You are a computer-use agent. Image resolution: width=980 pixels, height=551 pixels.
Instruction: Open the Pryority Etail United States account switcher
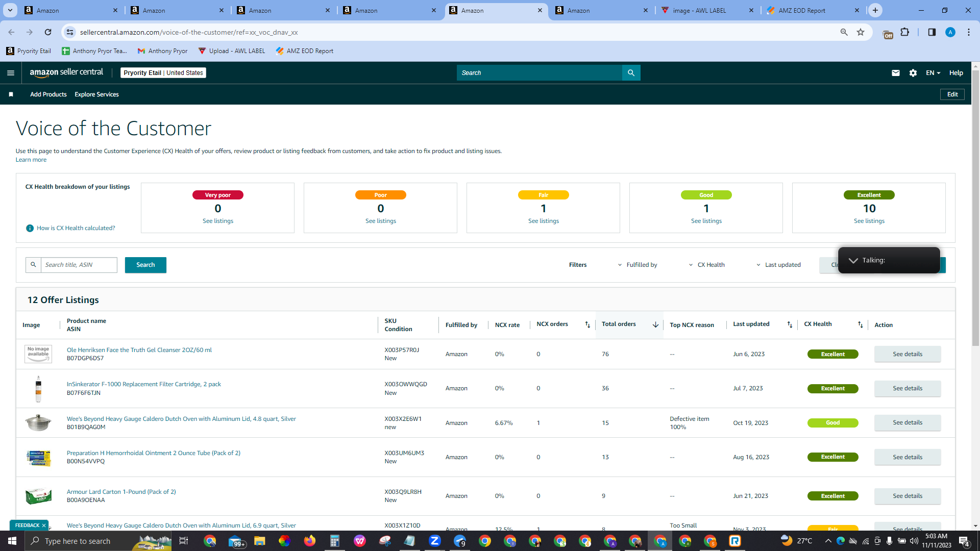pyautogui.click(x=163, y=73)
